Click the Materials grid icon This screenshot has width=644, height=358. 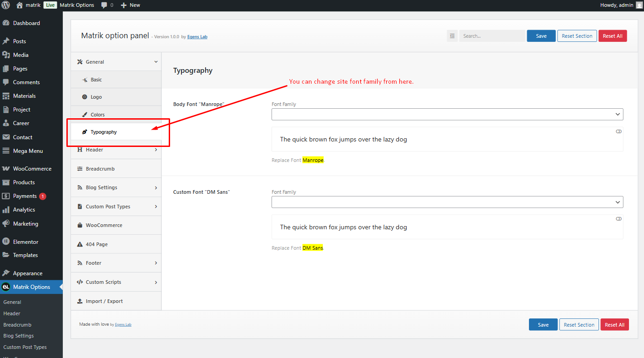click(x=6, y=96)
